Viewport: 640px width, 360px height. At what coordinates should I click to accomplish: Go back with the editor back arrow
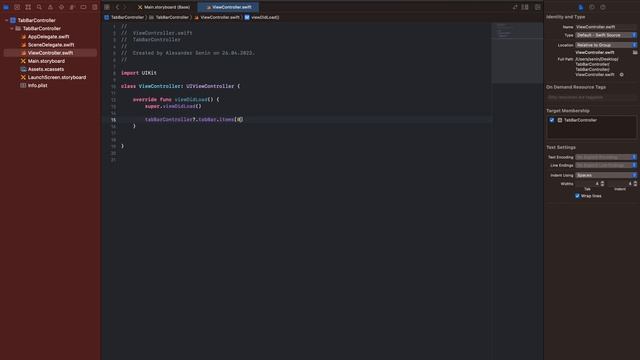(118, 7)
